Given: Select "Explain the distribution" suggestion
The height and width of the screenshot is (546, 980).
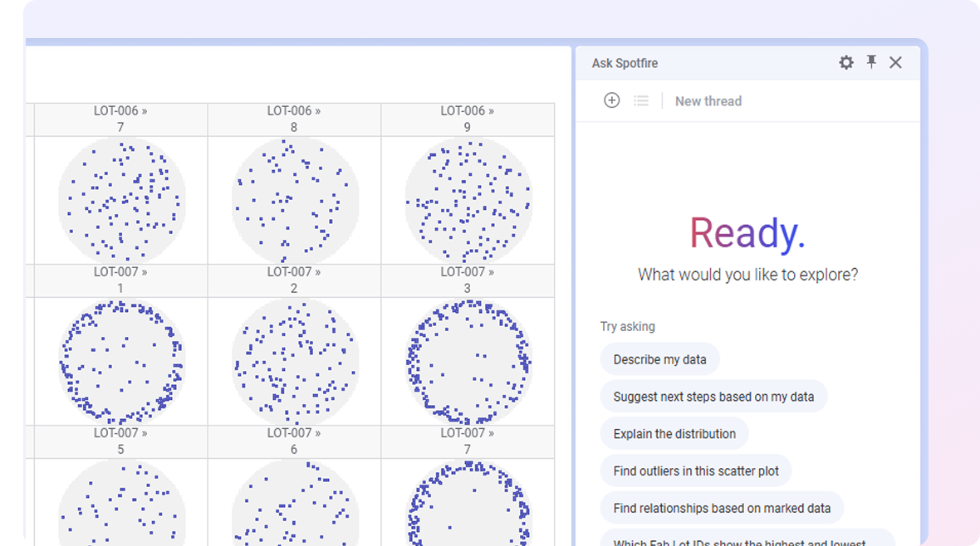Looking at the screenshot, I should [674, 434].
